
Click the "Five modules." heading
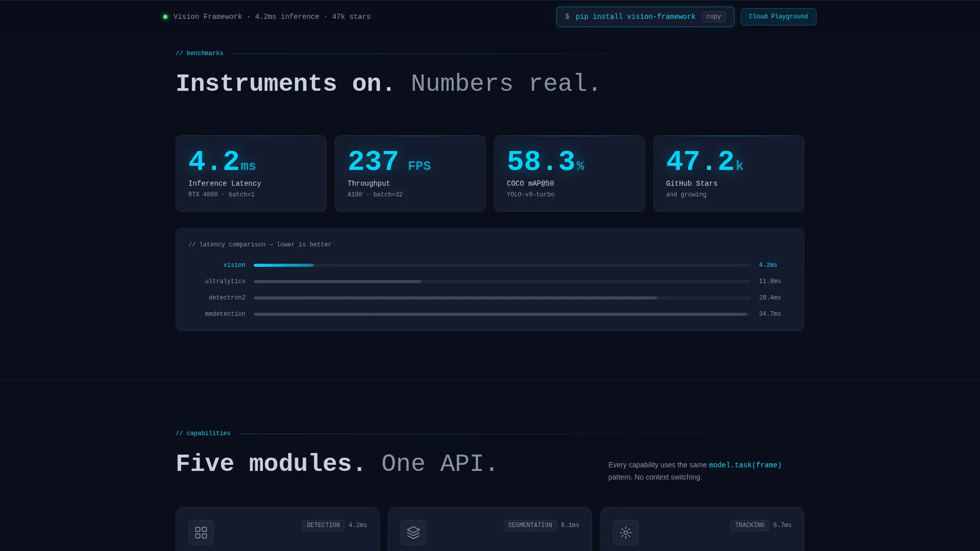point(271,464)
